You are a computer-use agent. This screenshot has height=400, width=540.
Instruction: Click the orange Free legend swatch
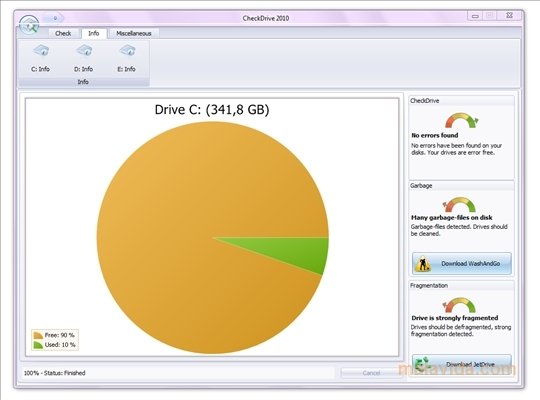point(38,335)
